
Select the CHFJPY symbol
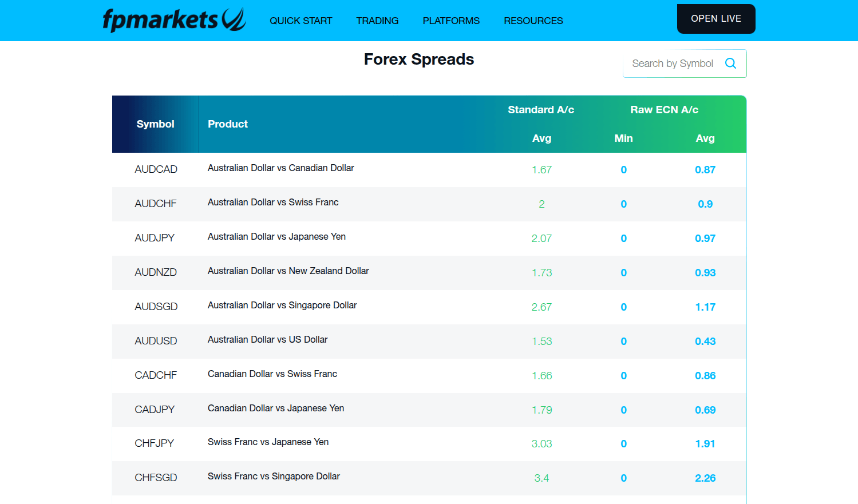click(x=154, y=443)
